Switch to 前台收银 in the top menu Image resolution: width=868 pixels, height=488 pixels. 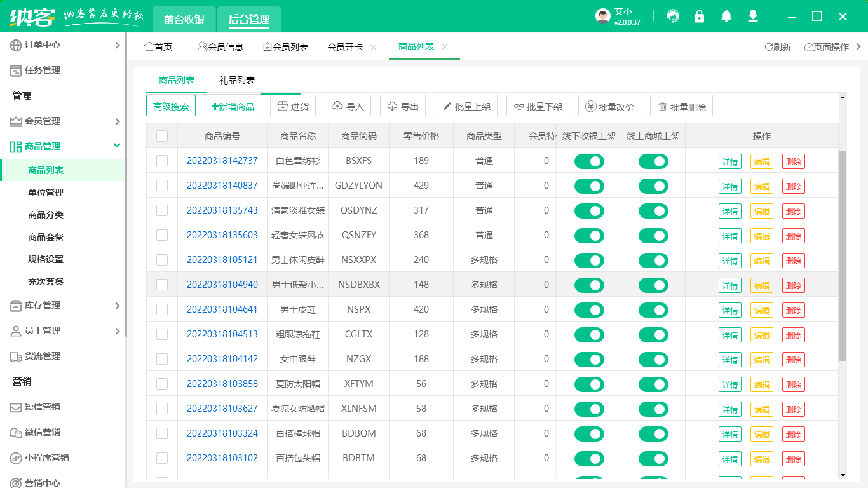pos(183,19)
